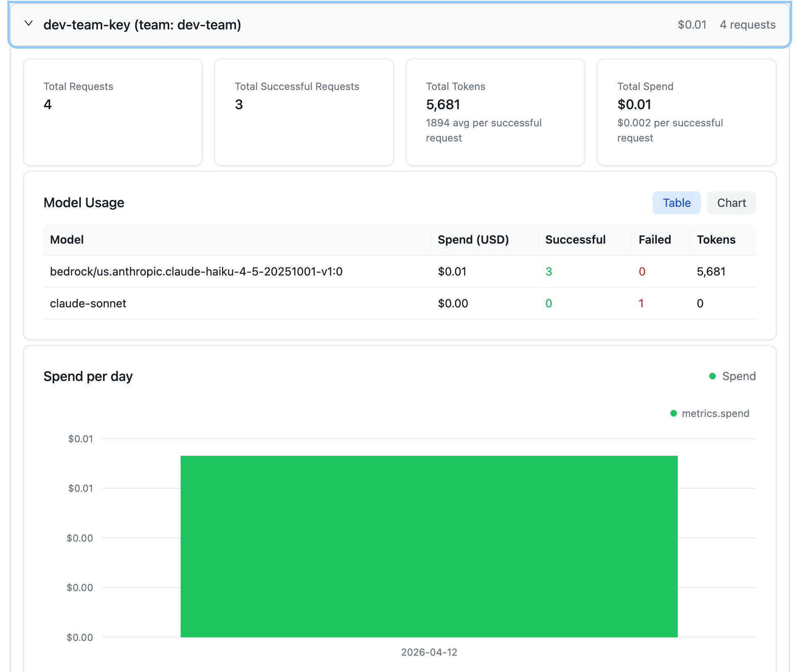
Task: Click the Total Requests stat card
Action: (113, 112)
